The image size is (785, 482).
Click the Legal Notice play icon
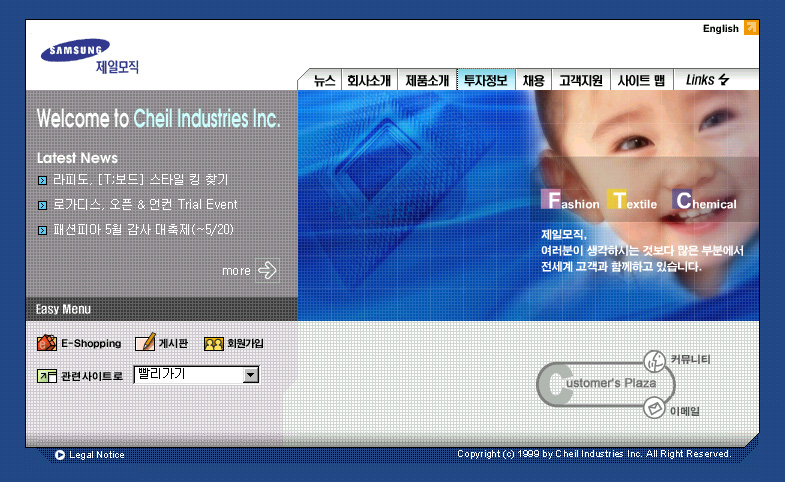60,455
